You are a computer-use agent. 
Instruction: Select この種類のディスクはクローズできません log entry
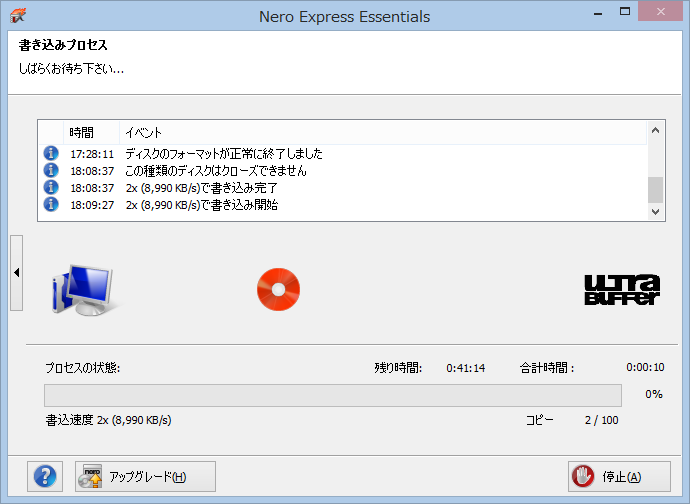click(x=216, y=171)
